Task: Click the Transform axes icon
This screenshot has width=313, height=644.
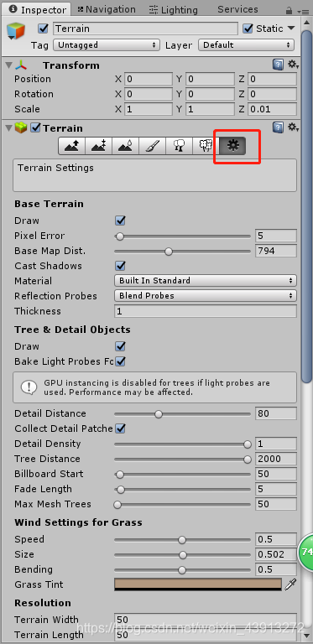Action: pyautogui.click(x=21, y=65)
